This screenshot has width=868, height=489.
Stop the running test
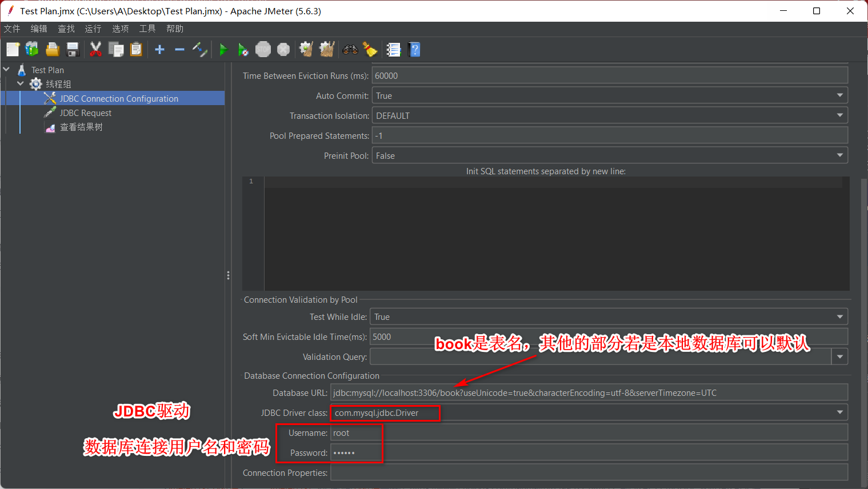click(263, 50)
